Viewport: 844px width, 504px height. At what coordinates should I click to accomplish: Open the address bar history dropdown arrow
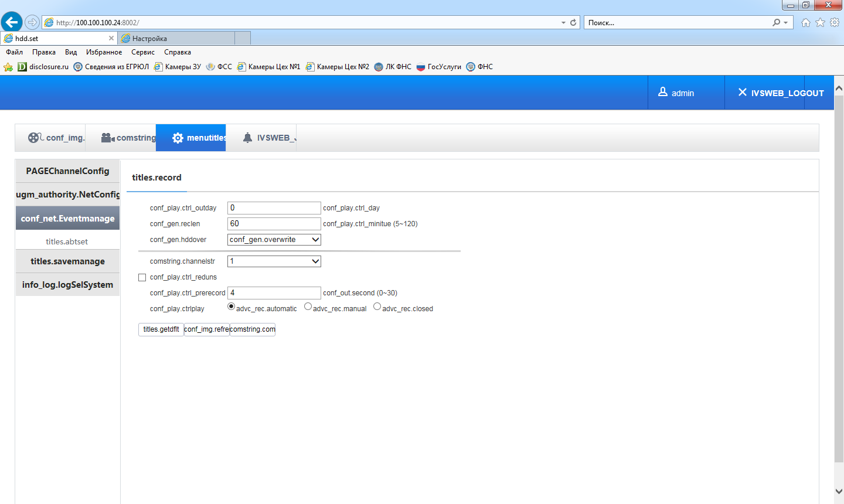[563, 22]
